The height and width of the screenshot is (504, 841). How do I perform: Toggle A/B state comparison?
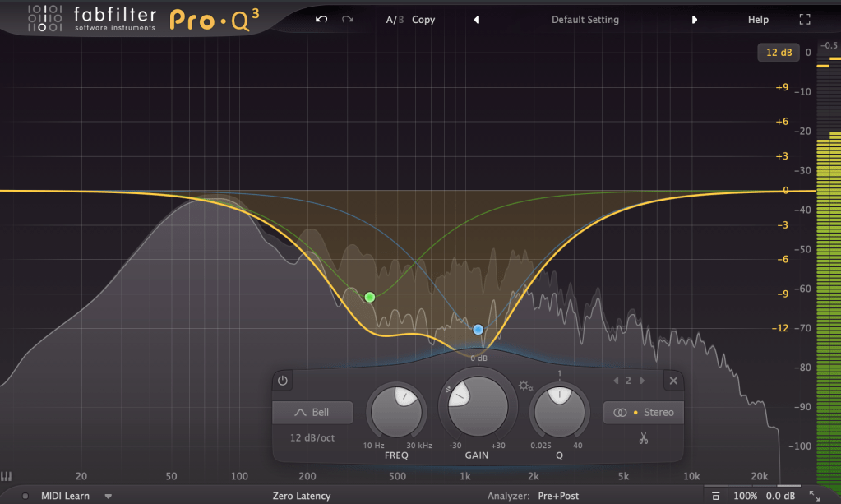tap(395, 20)
